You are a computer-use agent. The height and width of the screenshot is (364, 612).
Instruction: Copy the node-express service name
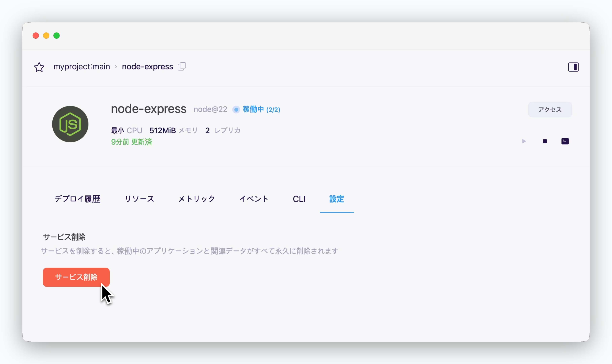tap(182, 66)
